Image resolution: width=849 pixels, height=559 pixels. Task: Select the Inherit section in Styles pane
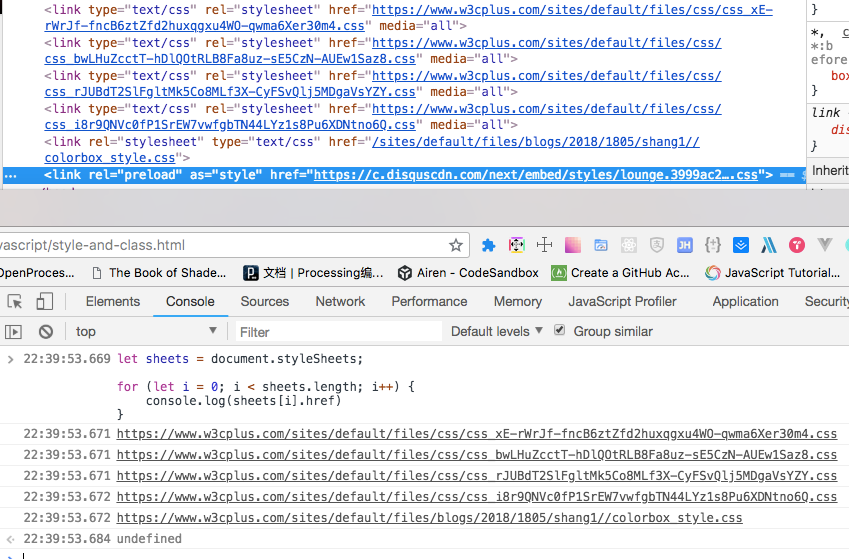pyautogui.click(x=830, y=171)
